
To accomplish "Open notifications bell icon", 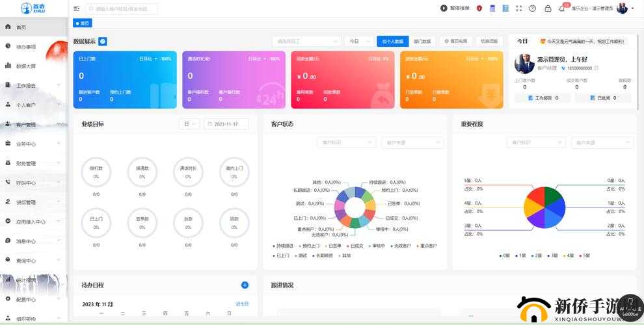I will point(561,8).
